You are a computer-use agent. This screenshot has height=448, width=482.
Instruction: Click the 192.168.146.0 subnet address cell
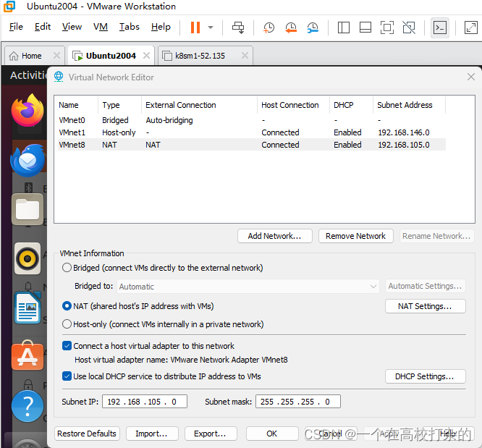coord(404,132)
